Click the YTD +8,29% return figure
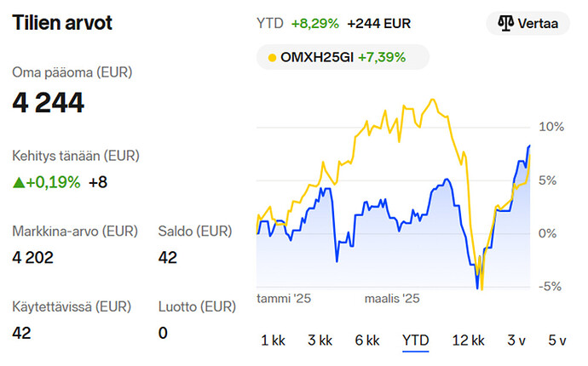Viewport: 588px width, 366px height. (x=315, y=24)
